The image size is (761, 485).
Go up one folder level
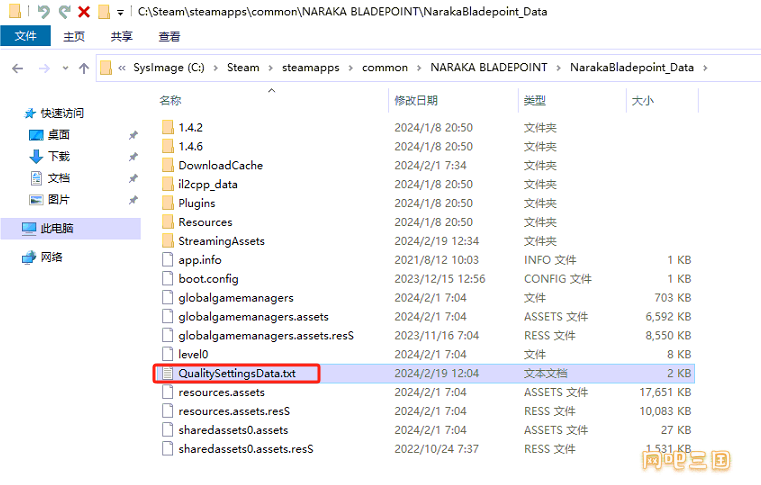[x=84, y=68]
